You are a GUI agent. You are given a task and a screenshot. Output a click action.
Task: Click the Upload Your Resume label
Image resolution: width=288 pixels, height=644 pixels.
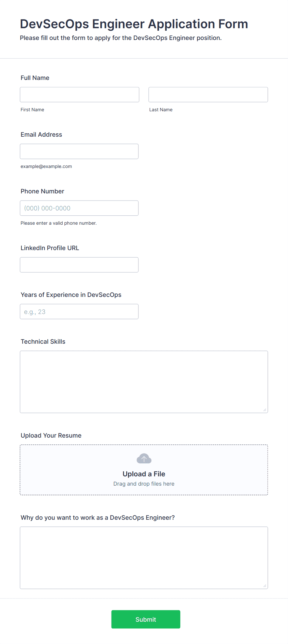(x=51, y=435)
